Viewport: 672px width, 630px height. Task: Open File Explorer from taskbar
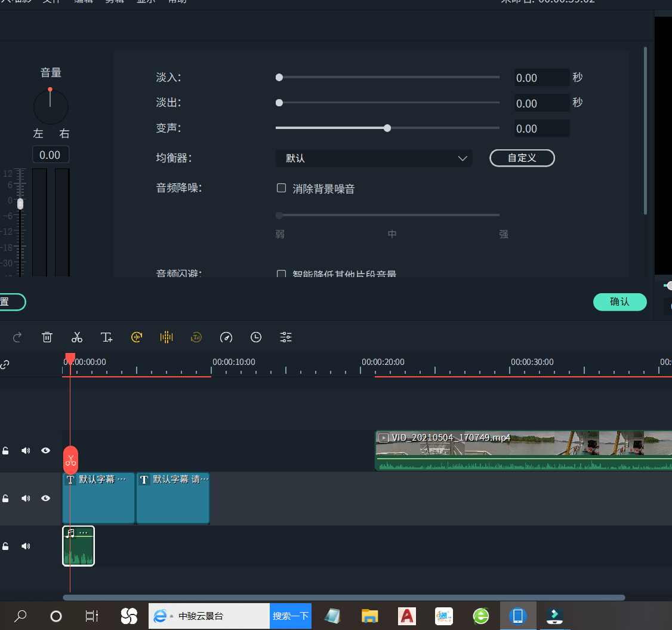pos(369,616)
